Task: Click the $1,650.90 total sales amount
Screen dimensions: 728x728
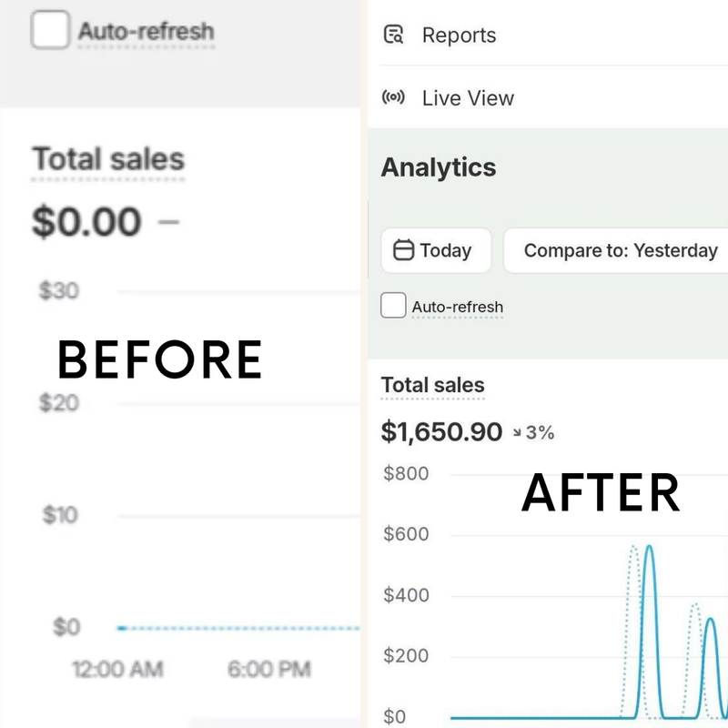Action: (441, 431)
